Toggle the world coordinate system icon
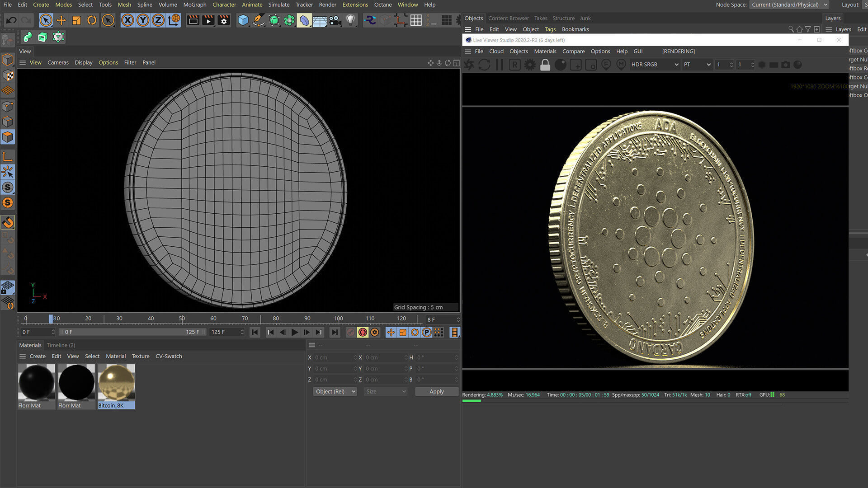Viewport: 868px width, 488px height. [174, 20]
